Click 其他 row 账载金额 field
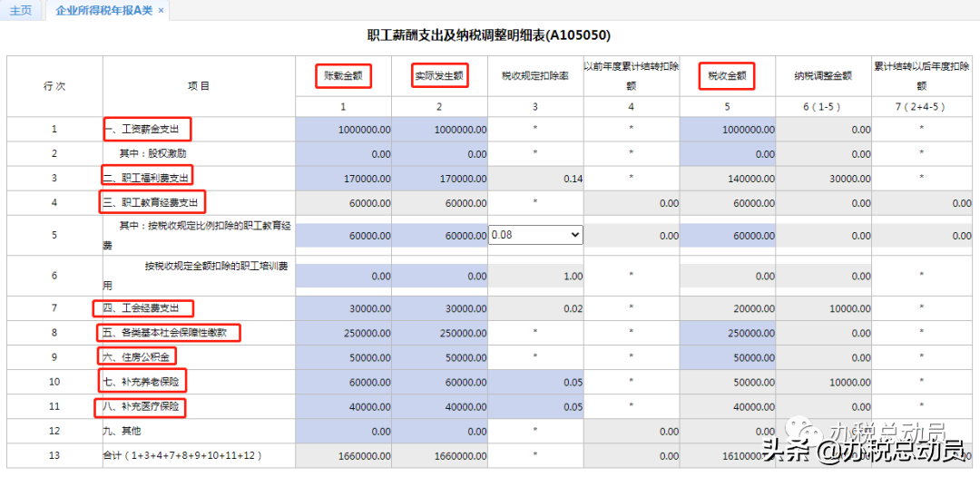The image size is (980, 477). click(x=344, y=432)
